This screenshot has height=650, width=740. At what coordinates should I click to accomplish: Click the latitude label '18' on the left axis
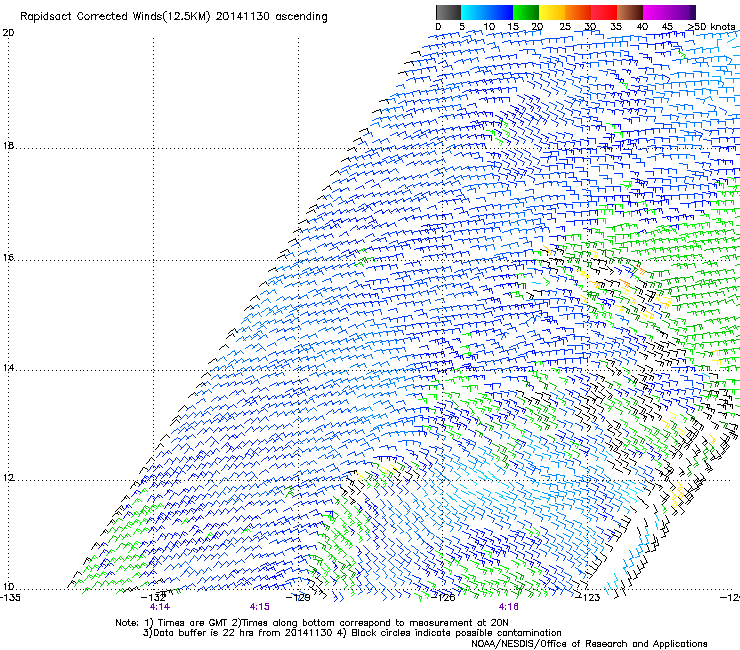click(8, 145)
